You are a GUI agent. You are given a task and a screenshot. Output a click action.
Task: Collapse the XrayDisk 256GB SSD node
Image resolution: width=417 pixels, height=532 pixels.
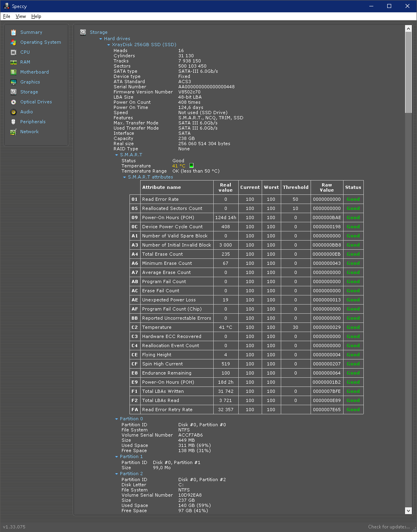point(108,45)
